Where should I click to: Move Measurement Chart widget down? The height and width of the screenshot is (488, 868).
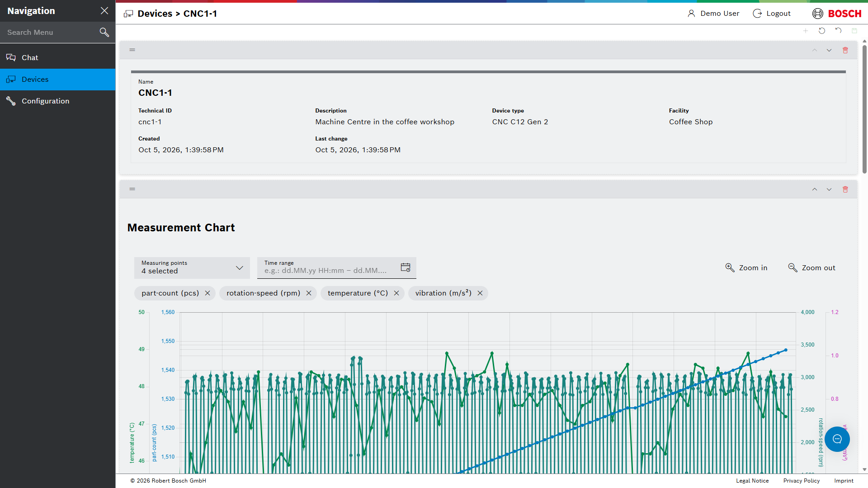(x=829, y=189)
